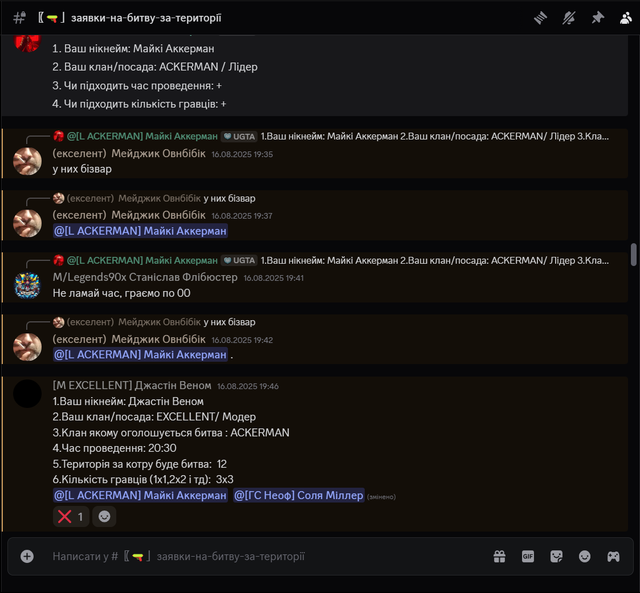Toggle channel notification settings bell icon
Viewport: 640px width, 593px height.
pyautogui.click(x=569, y=18)
